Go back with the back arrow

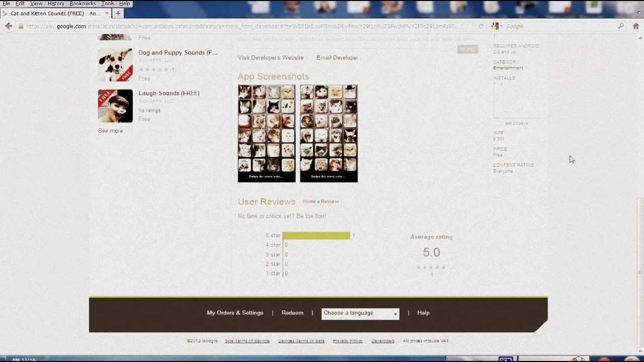click(8, 26)
